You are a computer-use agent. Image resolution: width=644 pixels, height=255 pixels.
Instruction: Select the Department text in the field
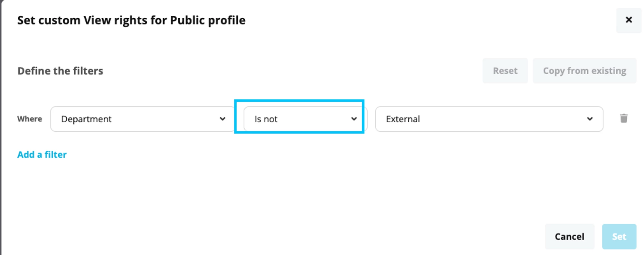[86, 119]
